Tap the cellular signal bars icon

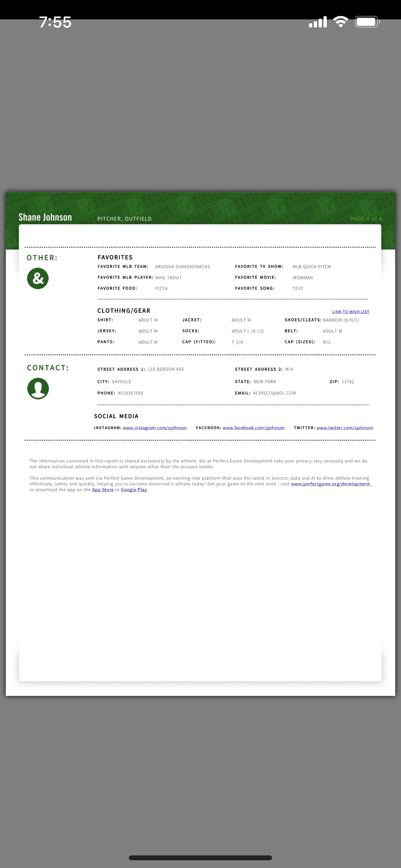[317, 22]
